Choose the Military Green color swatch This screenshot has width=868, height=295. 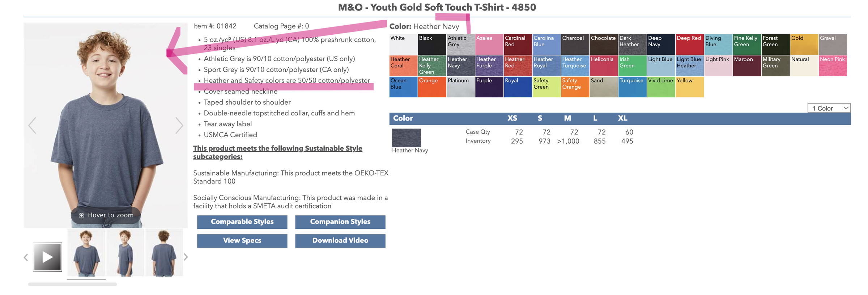[x=775, y=66]
